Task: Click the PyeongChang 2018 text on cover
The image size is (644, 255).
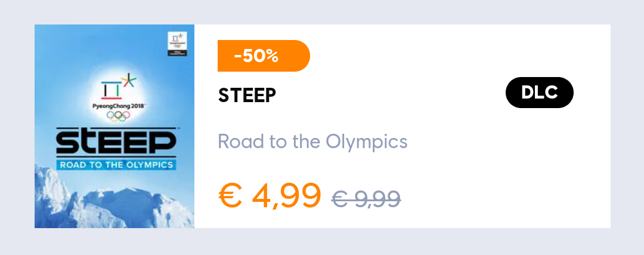Action: (x=118, y=106)
